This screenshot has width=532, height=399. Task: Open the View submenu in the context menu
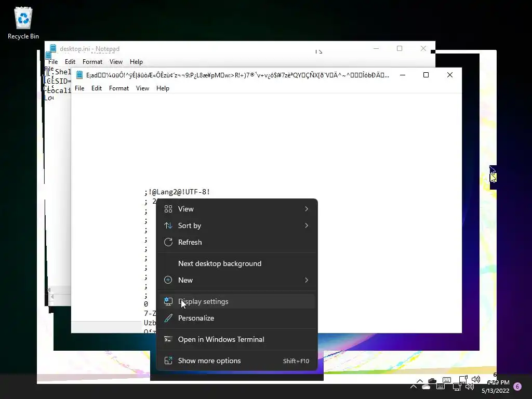pos(237,209)
